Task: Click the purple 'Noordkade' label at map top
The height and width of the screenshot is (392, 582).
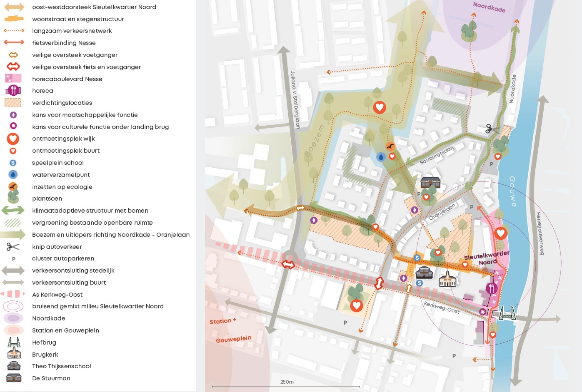Action: coord(489,7)
